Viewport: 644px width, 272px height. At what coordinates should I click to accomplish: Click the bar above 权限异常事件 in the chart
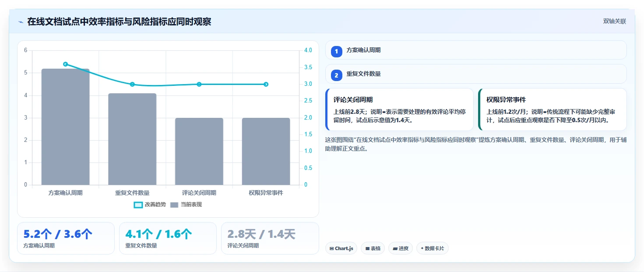(x=266, y=151)
